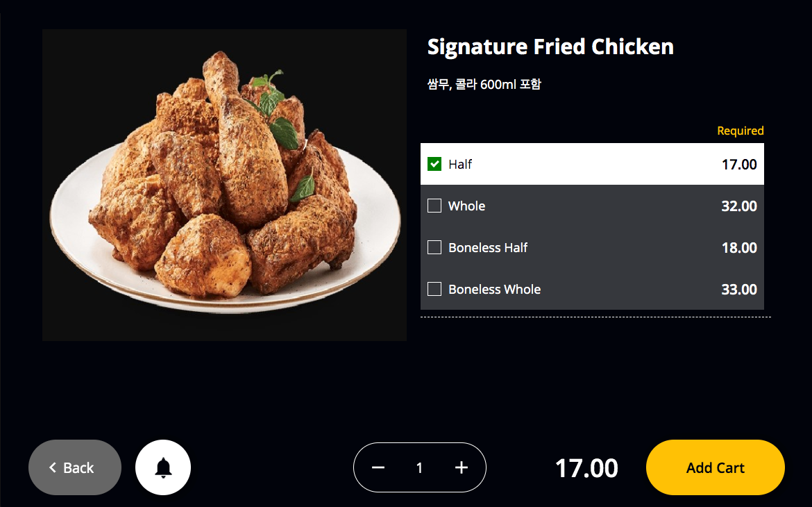Go back using the Back button

[75, 467]
